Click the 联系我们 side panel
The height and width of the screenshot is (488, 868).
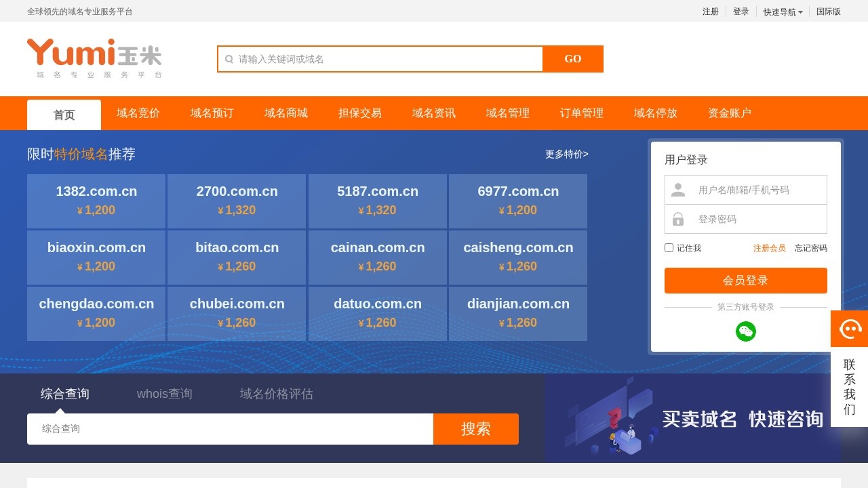(849, 387)
